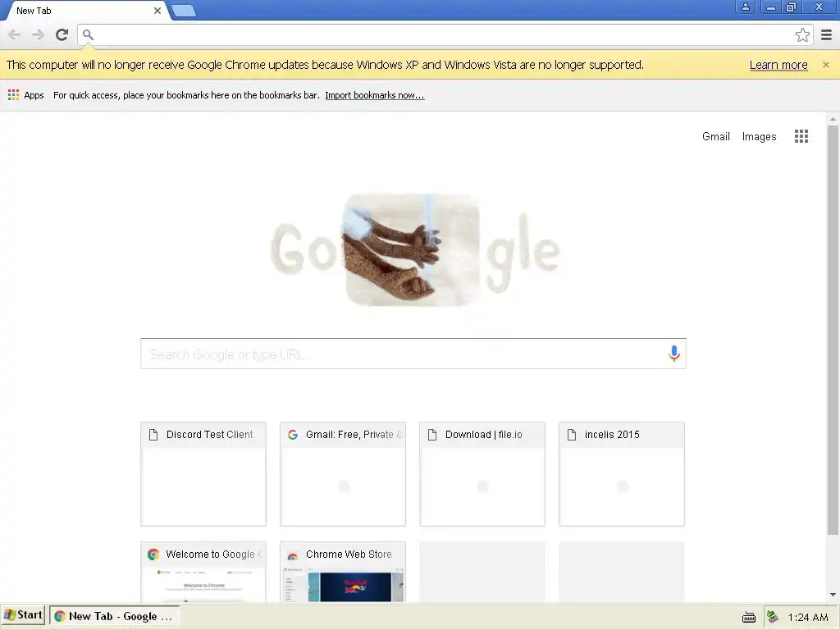Select the New Tab tab
Viewport: 840px width, 630px height.
click(85, 11)
